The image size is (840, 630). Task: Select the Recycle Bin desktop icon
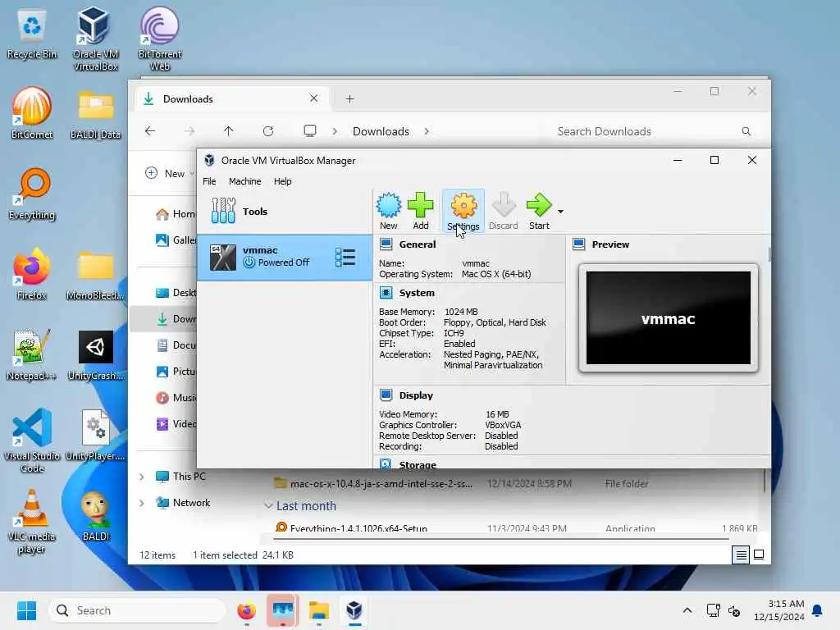[x=32, y=35]
